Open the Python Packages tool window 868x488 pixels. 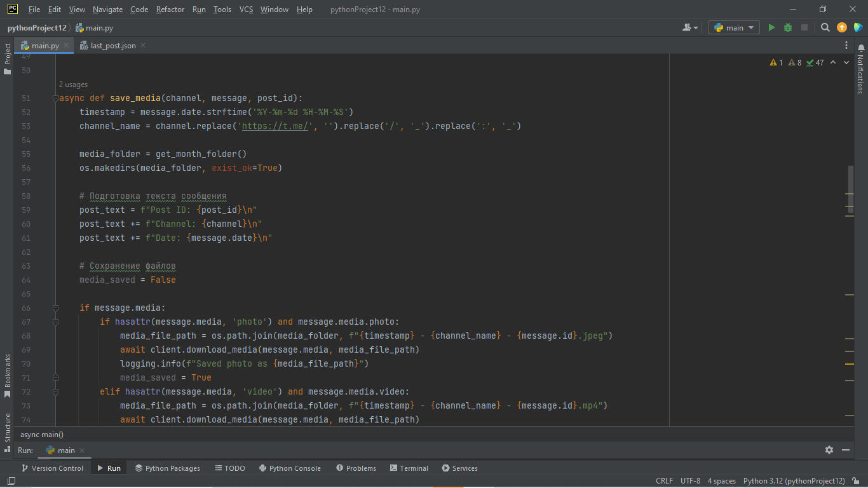[168, 468]
